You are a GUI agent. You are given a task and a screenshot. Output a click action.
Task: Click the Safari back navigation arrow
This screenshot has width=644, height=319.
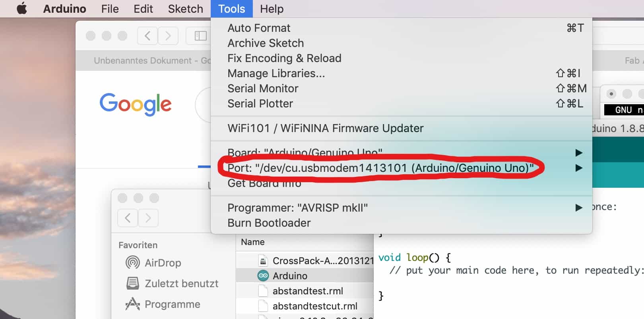tap(147, 36)
